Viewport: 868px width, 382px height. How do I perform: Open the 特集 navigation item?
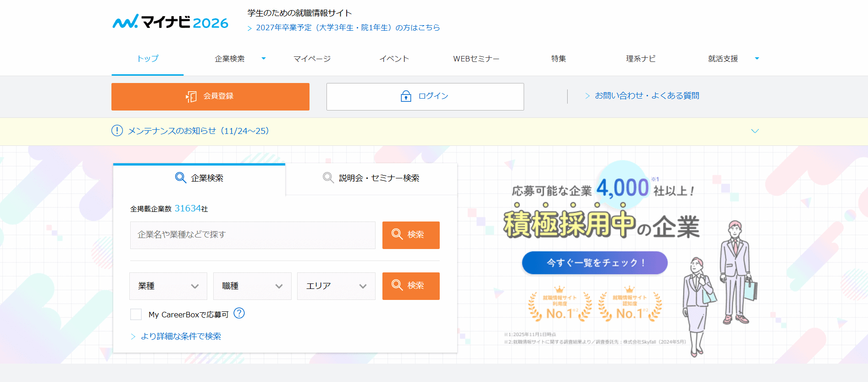click(x=558, y=59)
